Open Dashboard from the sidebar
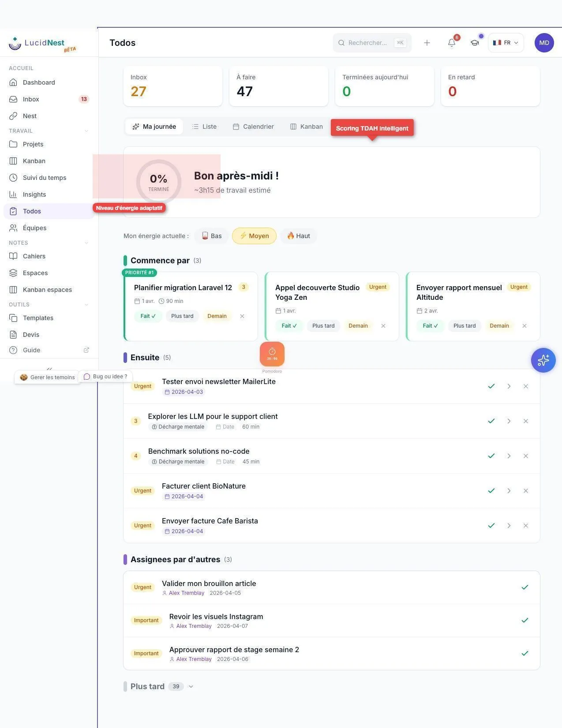562x728 pixels. coord(49,82)
